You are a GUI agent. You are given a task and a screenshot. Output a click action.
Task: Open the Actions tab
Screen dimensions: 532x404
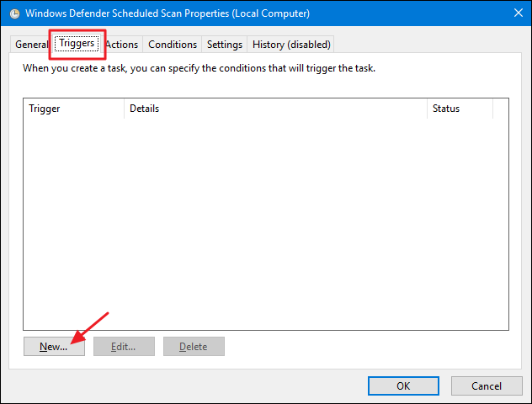click(x=122, y=45)
